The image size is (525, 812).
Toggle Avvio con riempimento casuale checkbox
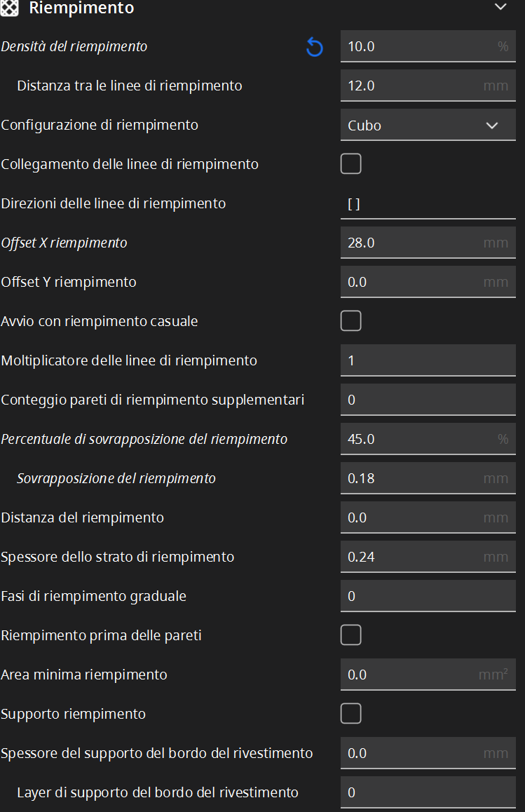point(350,320)
